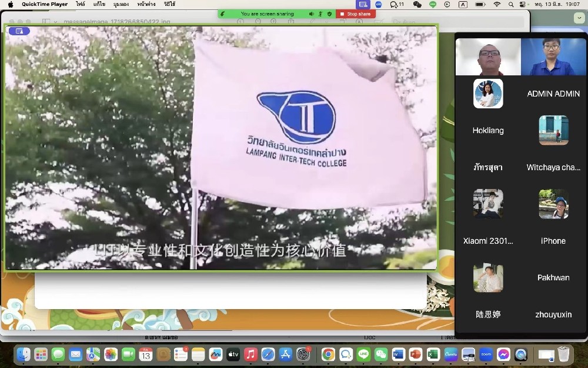Image resolution: width=588 pixels, height=368 pixels.
Task: Open Microsoft Word in the Dock
Action: (x=398, y=354)
